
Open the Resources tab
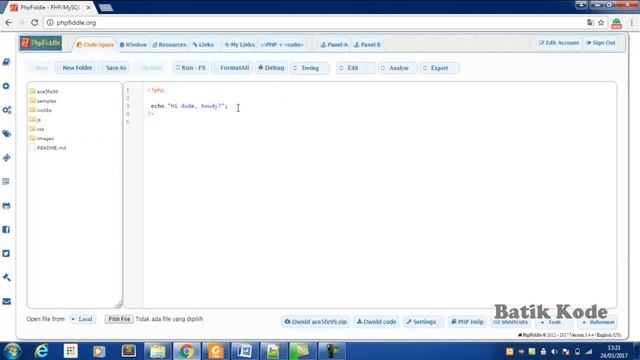(x=169, y=44)
